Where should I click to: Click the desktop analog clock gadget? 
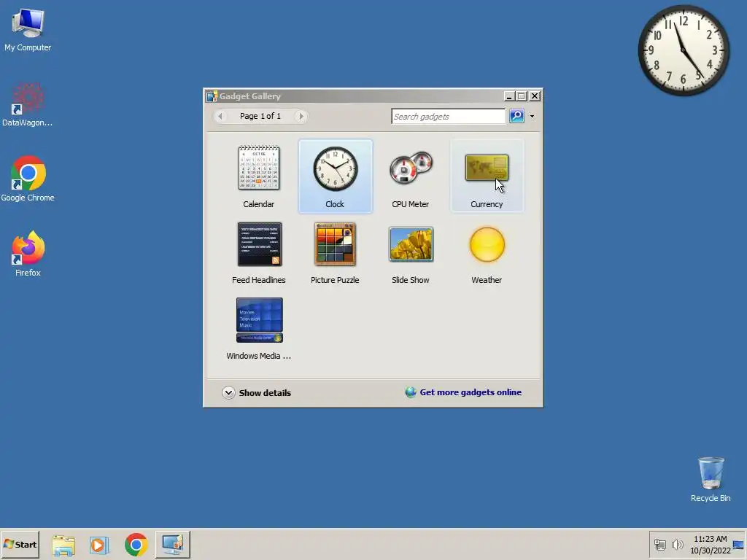coord(683,50)
